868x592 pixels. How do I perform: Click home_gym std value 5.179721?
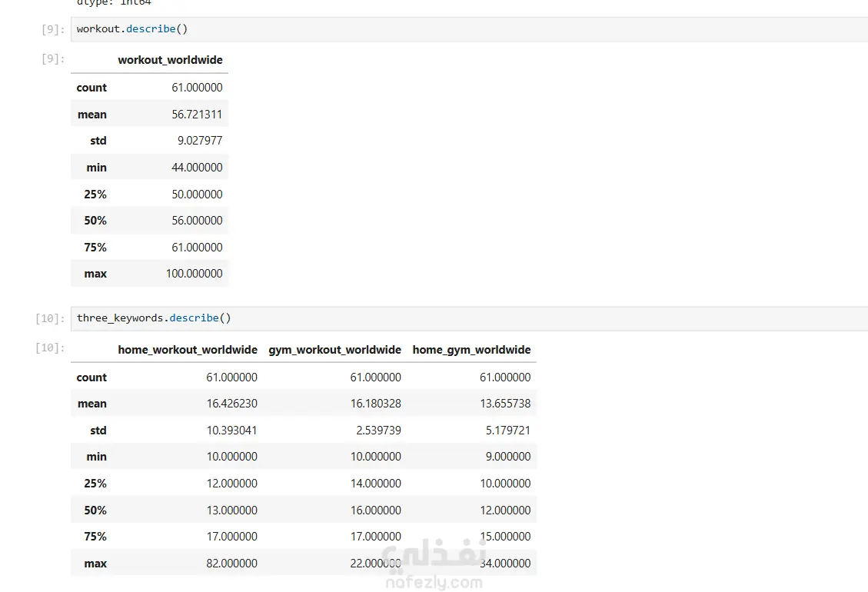(507, 431)
